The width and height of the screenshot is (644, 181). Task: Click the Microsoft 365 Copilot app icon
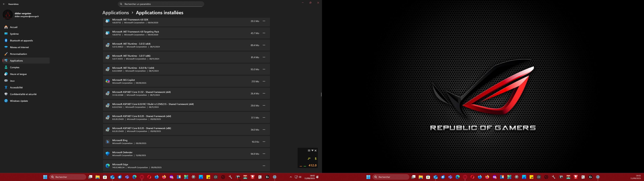click(108, 81)
